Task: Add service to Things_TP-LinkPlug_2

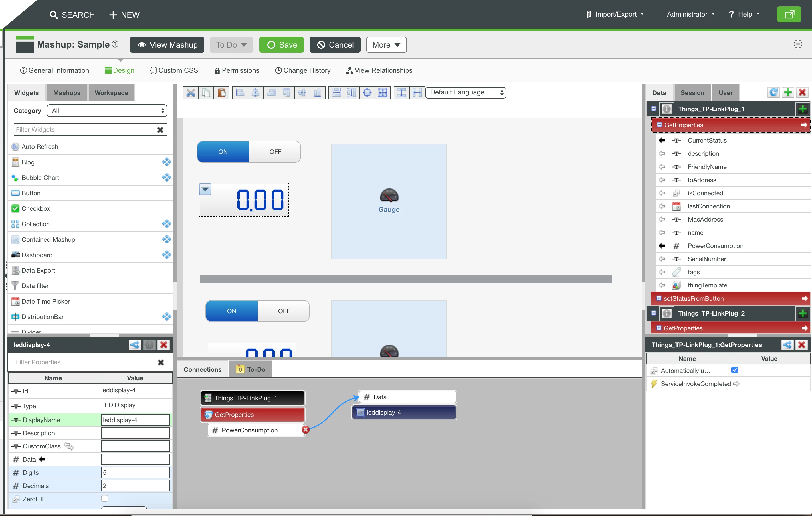Action: tap(803, 314)
